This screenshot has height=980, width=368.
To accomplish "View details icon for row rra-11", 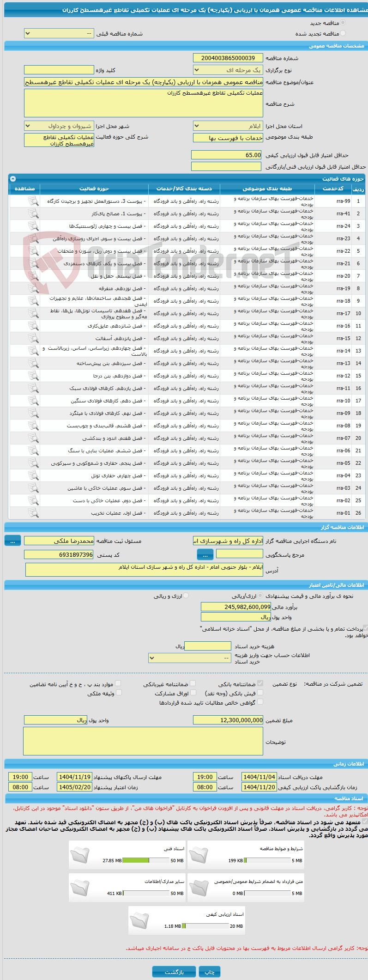I will pos(33,388).
